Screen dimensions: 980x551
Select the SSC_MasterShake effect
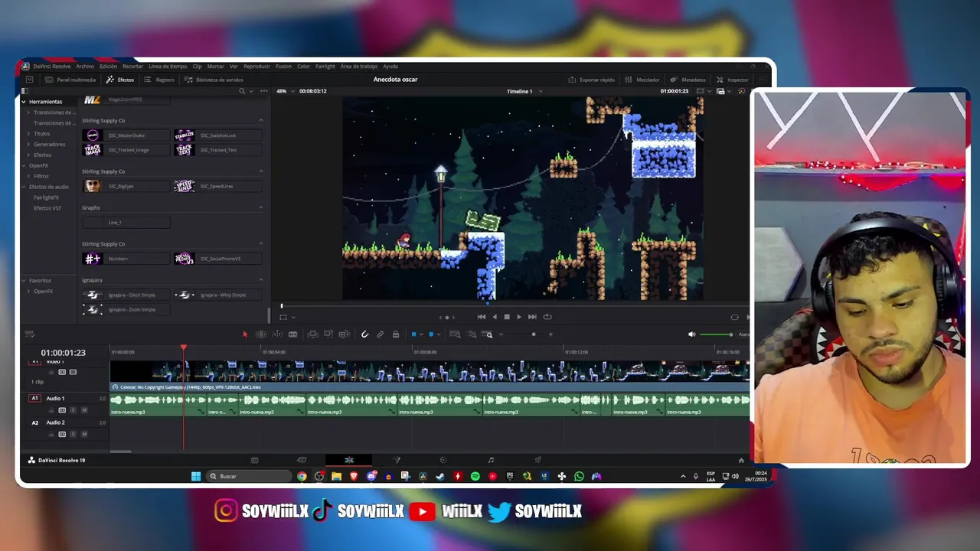click(x=126, y=135)
